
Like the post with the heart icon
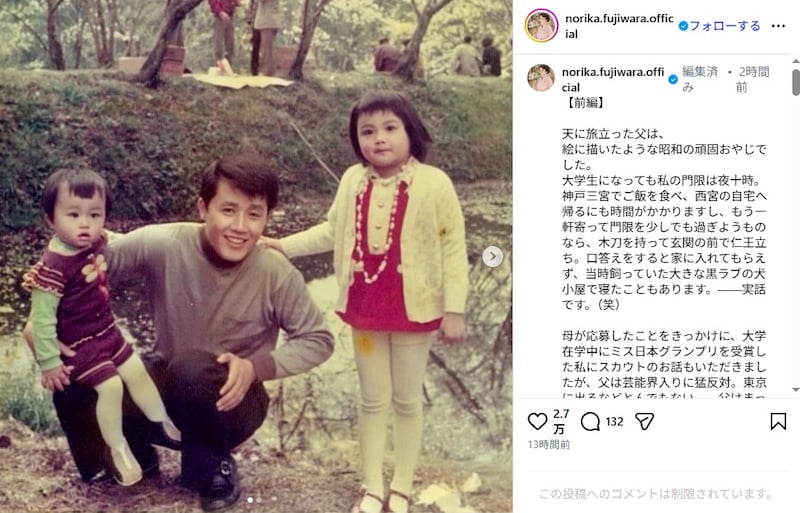click(x=537, y=422)
